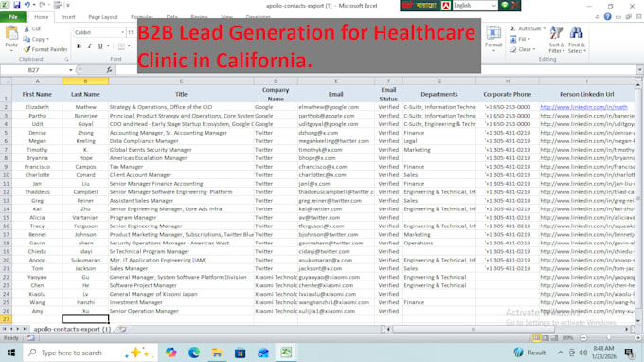Open the AutoSum dropdown arrow
The height and width of the screenshot is (362, 644).
tap(545, 28)
